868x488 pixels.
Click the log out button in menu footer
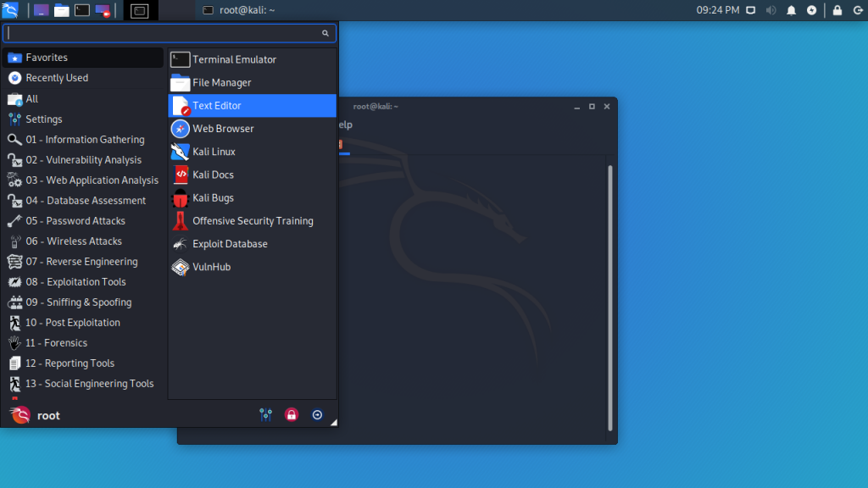pyautogui.click(x=317, y=415)
